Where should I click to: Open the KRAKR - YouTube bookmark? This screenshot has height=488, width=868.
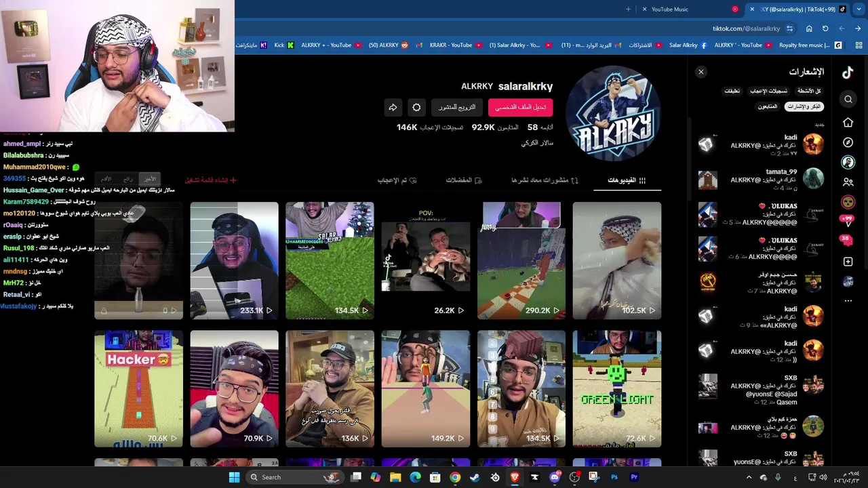tap(456, 45)
